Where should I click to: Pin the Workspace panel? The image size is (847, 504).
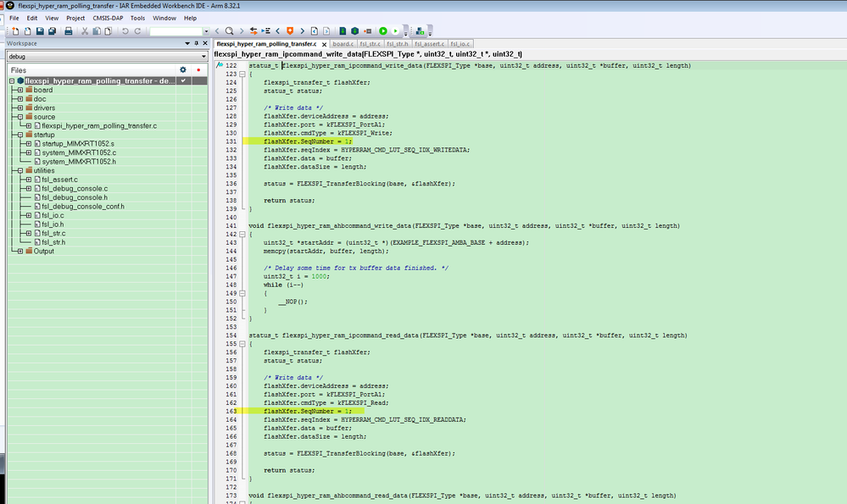point(196,43)
